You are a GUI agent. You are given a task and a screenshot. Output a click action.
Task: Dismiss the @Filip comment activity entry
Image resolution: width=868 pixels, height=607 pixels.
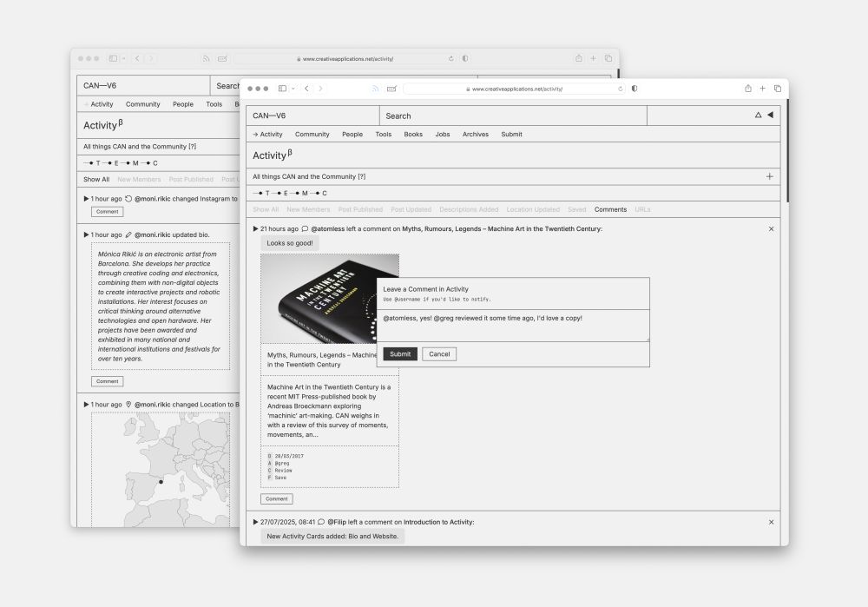[771, 522]
